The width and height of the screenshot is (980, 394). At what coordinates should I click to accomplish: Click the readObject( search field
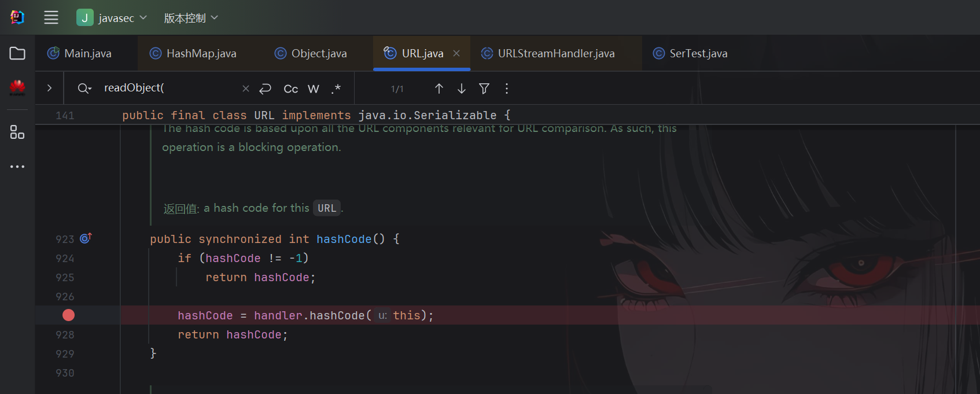point(171,88)
